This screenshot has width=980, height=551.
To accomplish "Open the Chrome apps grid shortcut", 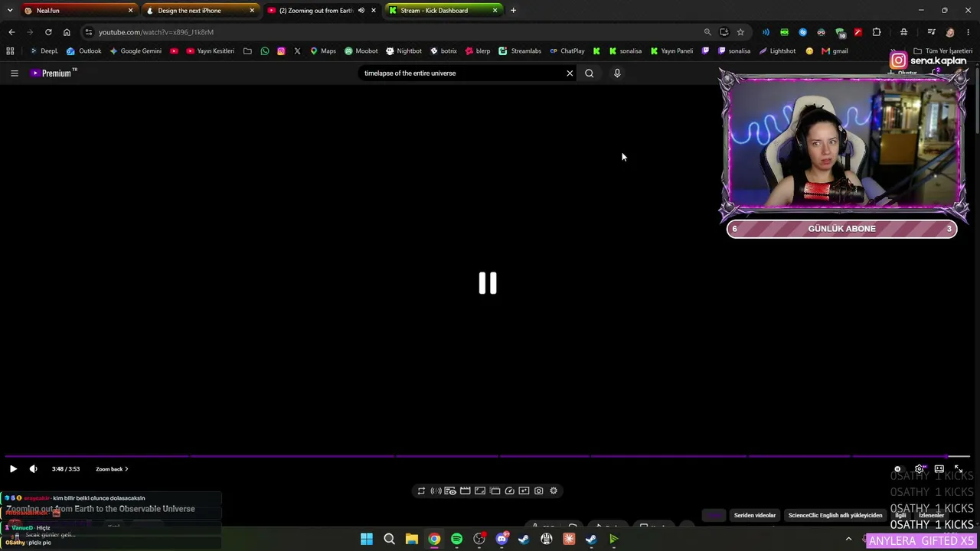I will [10, 51].
